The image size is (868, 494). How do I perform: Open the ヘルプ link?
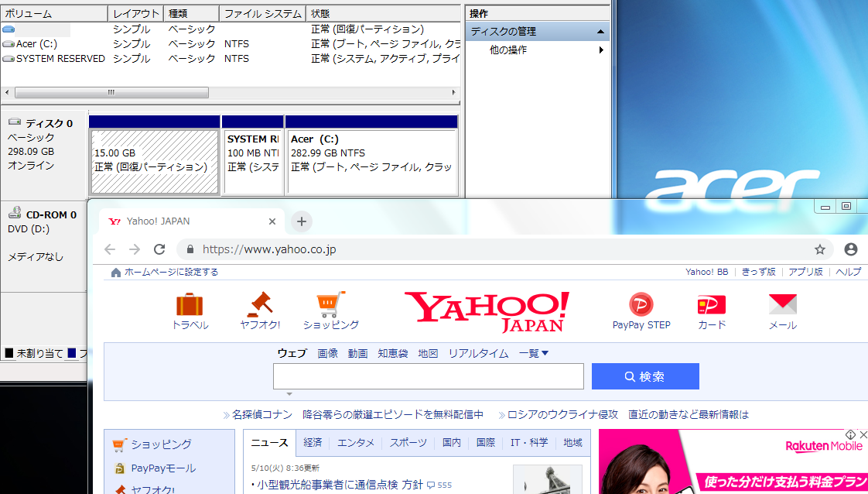[x=848, y=272]
